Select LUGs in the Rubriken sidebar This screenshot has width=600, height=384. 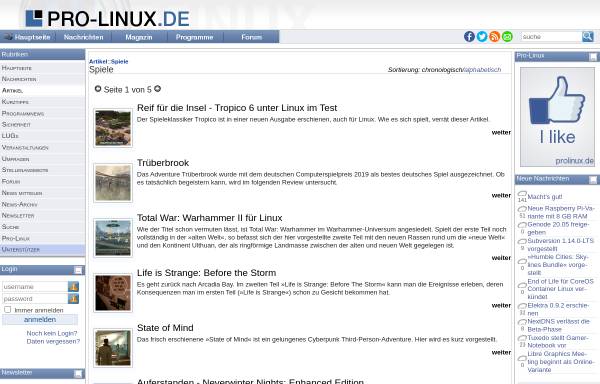42,136
